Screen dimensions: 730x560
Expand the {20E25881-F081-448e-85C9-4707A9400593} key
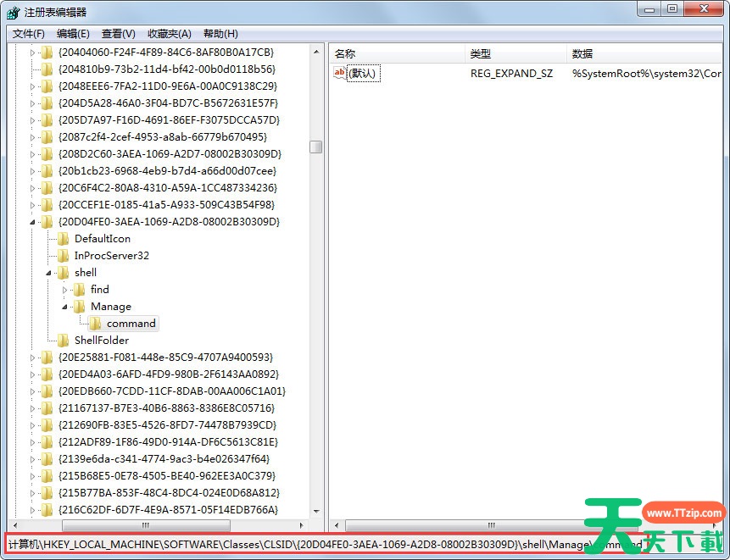point(32,358)
